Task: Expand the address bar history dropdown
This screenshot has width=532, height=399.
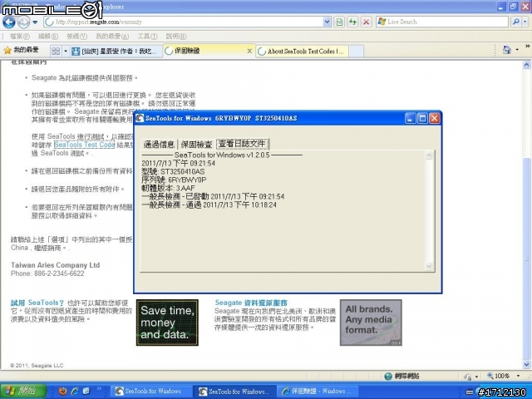Action: [327, 22]
